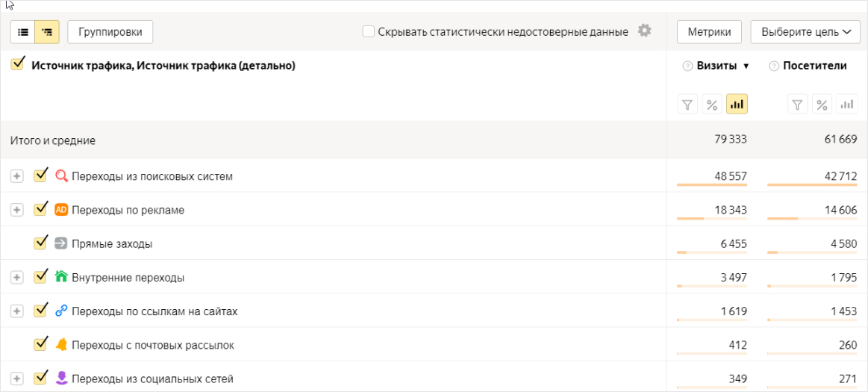Screen dimensions: 868x392
Task: Uncheck Прямые заходы row checkbox
Action: click(x=40, y=243)
